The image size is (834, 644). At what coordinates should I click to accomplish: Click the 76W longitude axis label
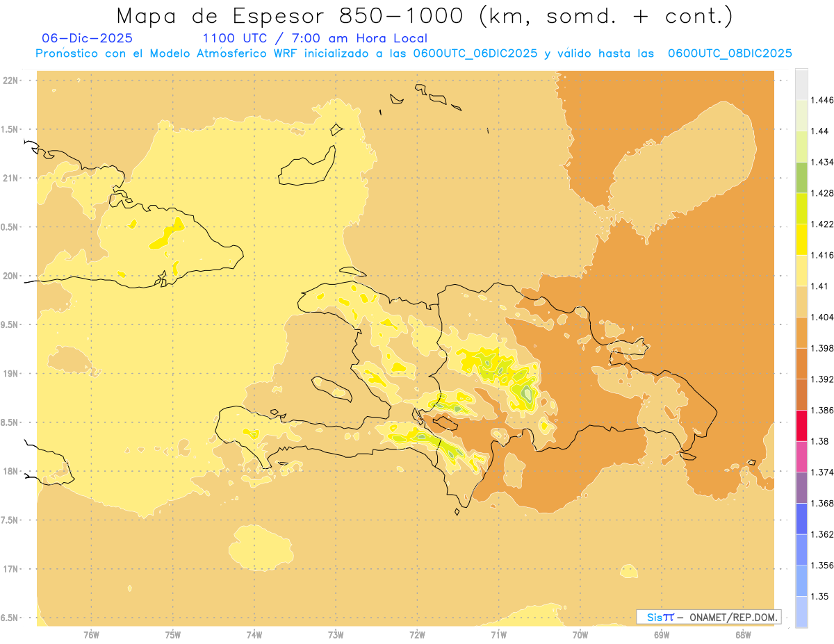[x=91, y=635]
